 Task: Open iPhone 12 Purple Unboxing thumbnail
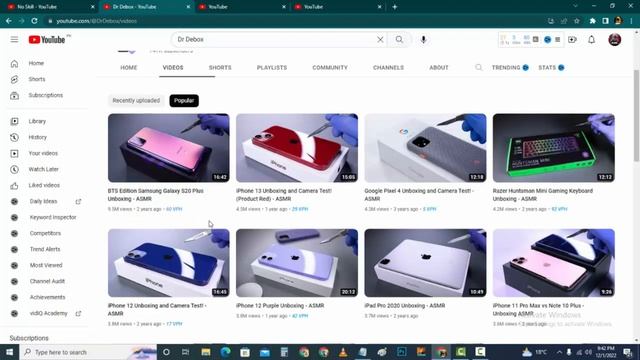(x=297, y=263)
